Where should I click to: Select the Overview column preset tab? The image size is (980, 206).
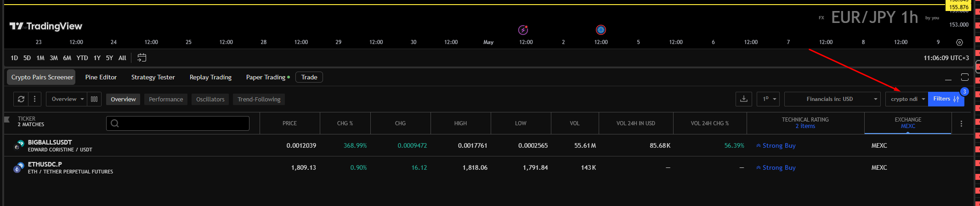click(123, 99)
